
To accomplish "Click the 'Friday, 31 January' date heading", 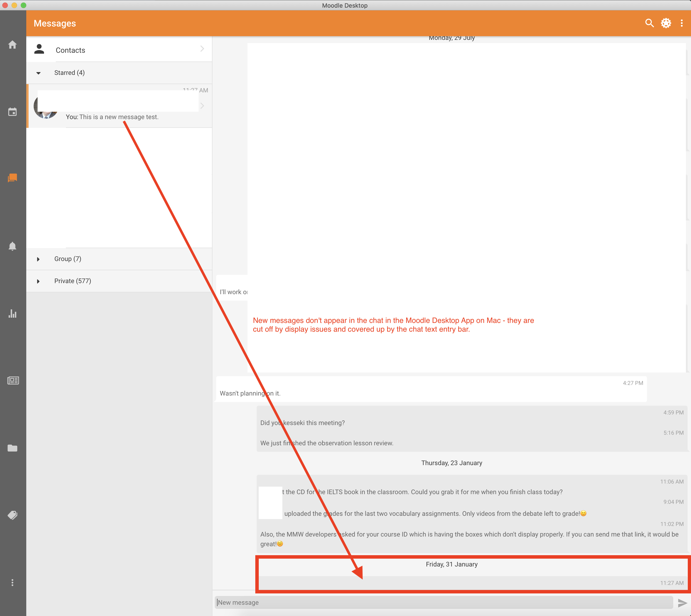I will pos(452,564).
